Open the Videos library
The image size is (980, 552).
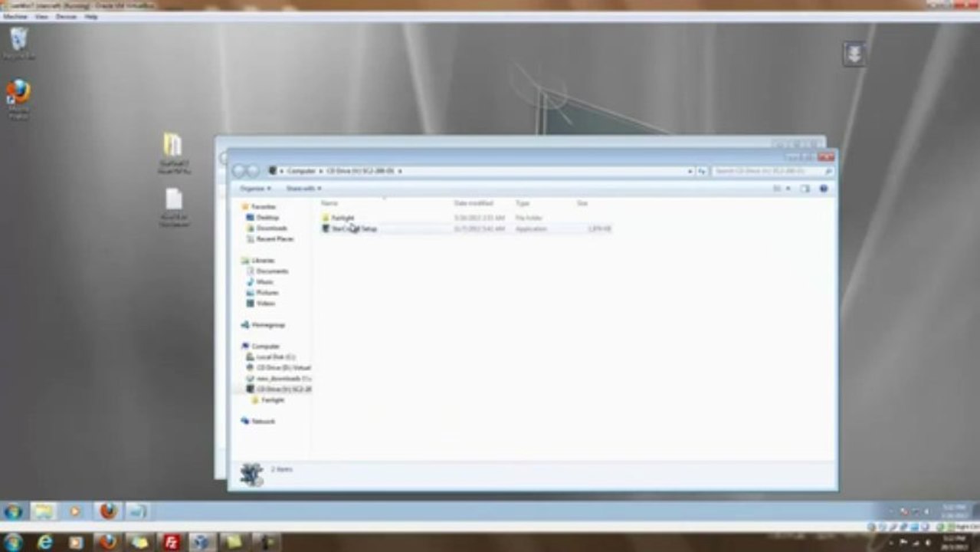[x=261, y=304]
